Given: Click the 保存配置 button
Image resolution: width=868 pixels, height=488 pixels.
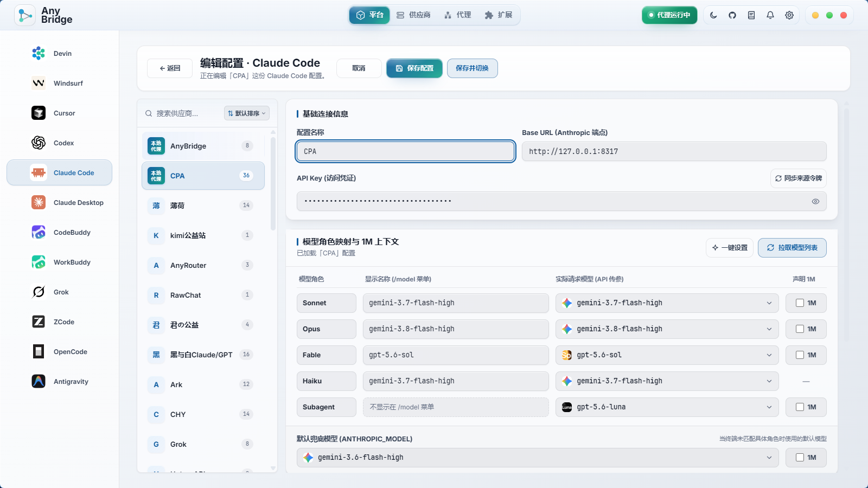Looking at the screenshot, I should point(414,68).
